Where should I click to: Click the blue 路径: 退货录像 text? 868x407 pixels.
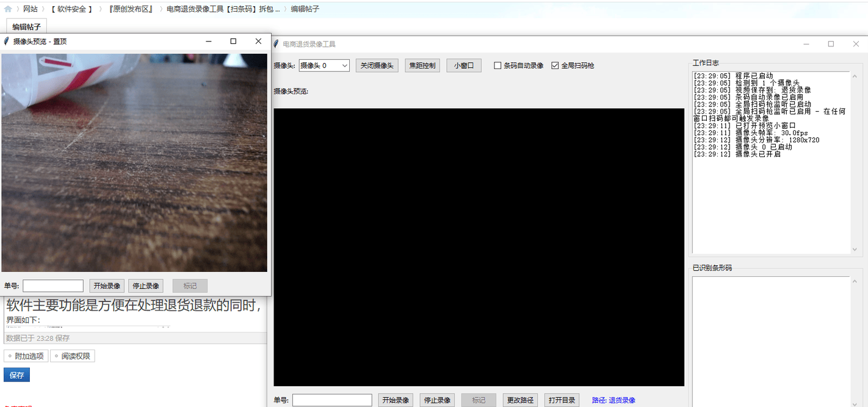613,400
